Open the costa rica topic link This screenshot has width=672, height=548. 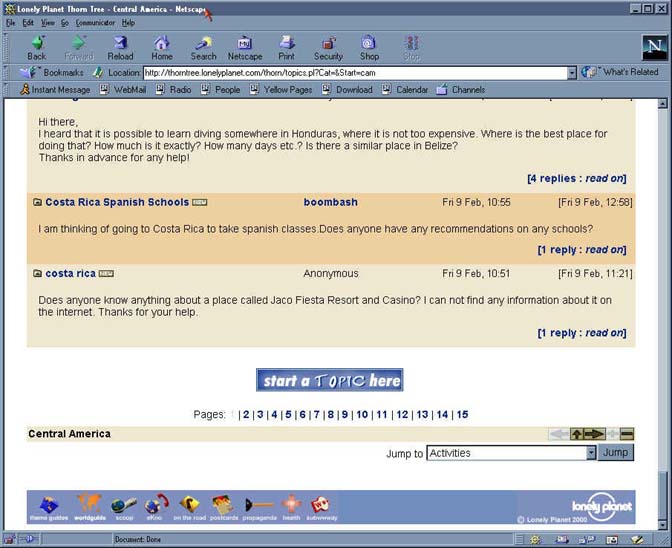pyautogui.click(x=70, y=273)
